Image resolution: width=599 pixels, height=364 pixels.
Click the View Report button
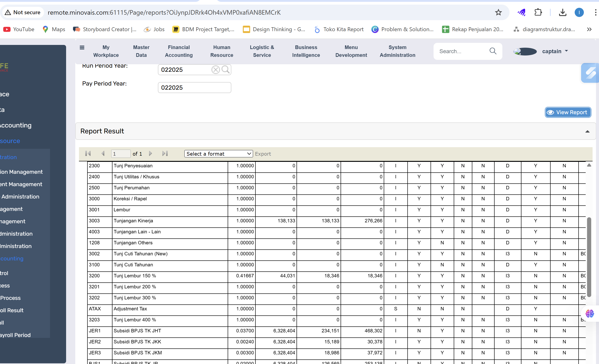[568, 112]
